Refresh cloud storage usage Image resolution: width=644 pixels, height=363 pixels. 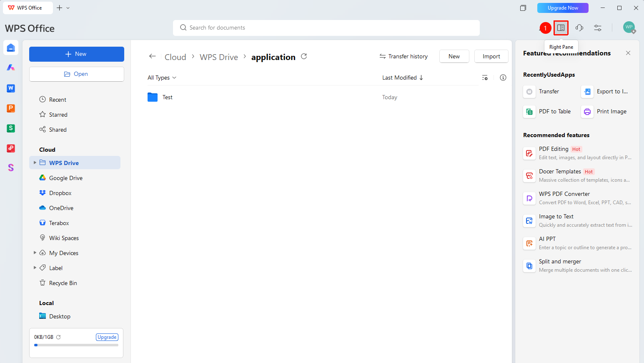click(58, 337)
